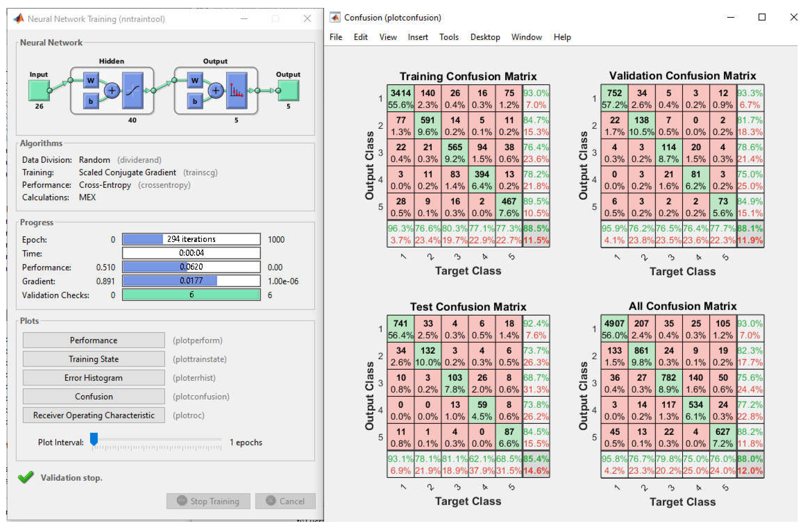Click the Hidden layer weight W block
The image size is (807, 532).
(91, 80)
